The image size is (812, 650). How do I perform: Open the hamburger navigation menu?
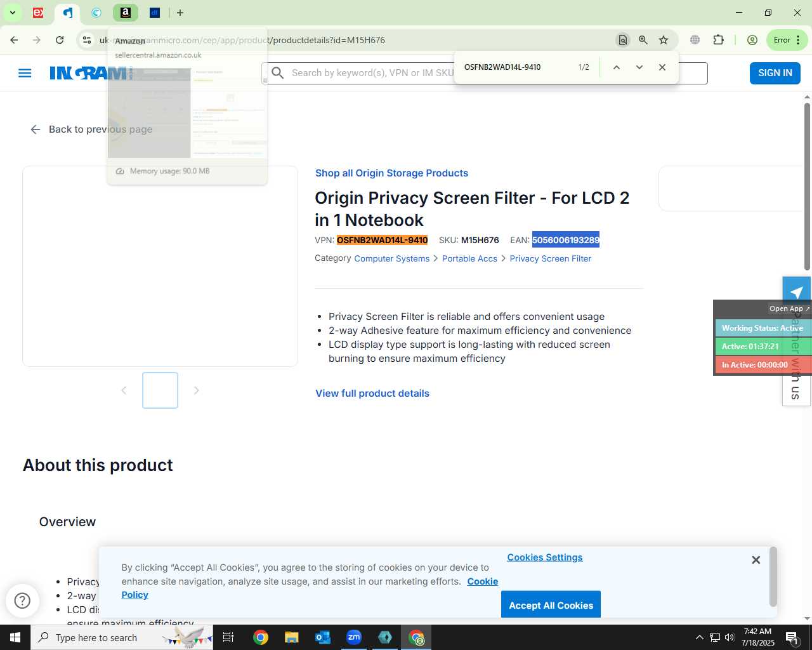[x=25, y=73]
